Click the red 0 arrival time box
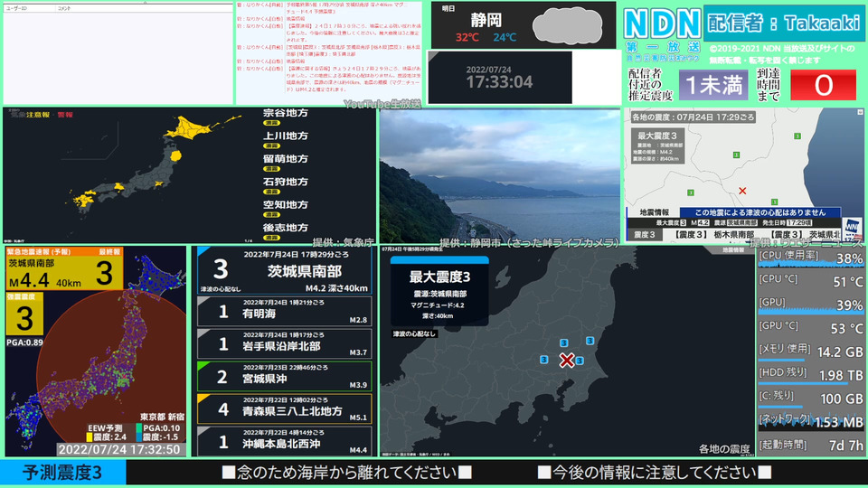 tap(823, 85)
